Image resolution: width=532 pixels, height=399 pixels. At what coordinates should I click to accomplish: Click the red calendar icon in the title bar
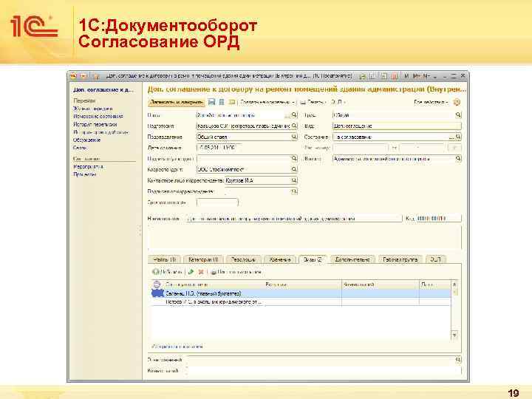(x=395, y=76)
